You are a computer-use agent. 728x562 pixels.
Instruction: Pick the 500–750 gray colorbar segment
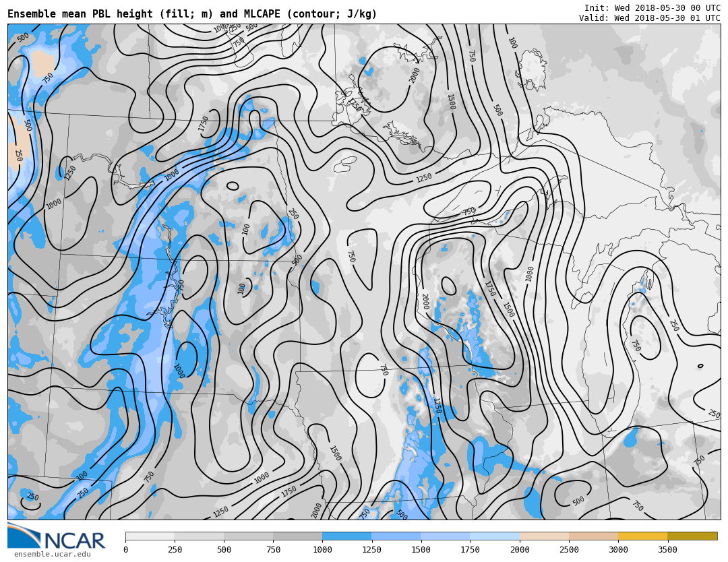coord(248,536)
